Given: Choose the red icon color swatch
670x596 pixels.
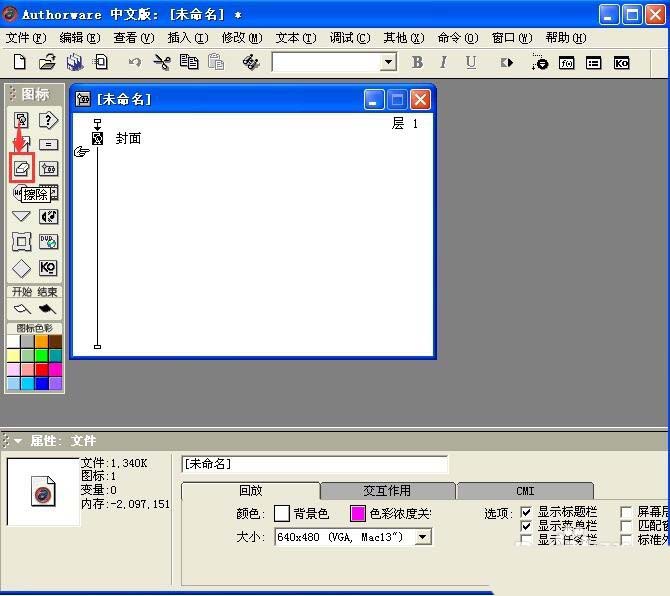Looking at the screenshot, I should (x=41, y=370).
